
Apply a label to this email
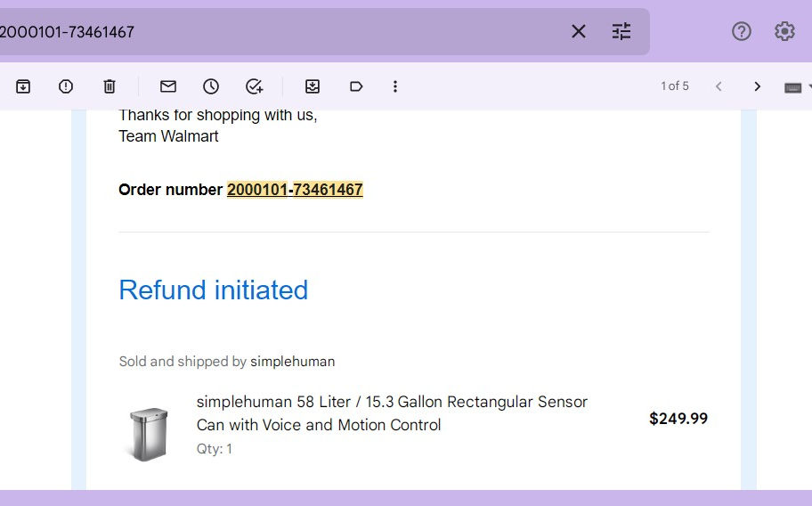click(x=356, y=86)
